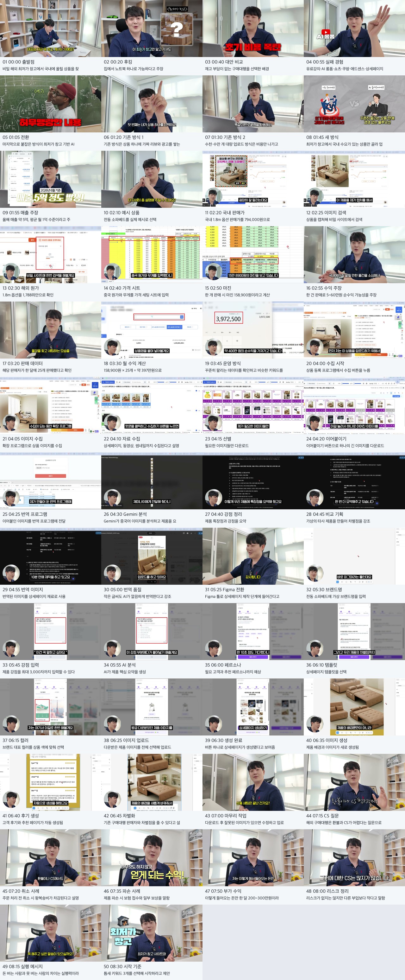Select the '제품의 배경뿐만이 아니라' sofa thumbnail

(x=354, y=707)
